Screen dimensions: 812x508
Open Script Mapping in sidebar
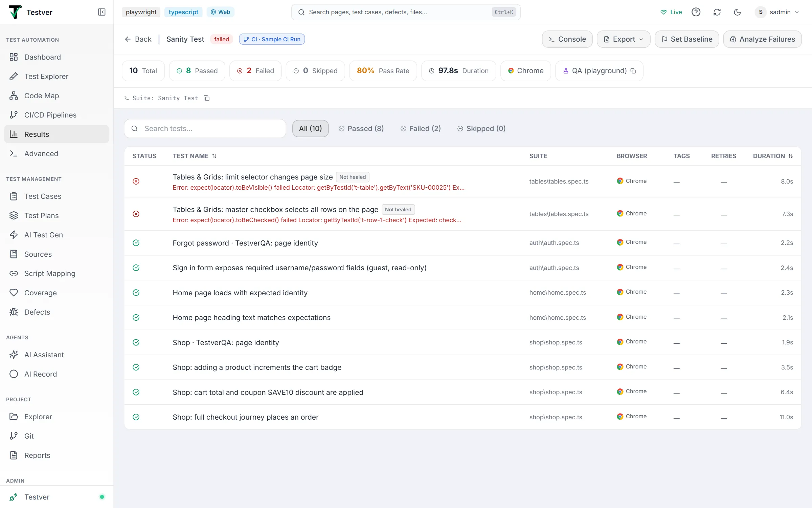pos(57,273)
